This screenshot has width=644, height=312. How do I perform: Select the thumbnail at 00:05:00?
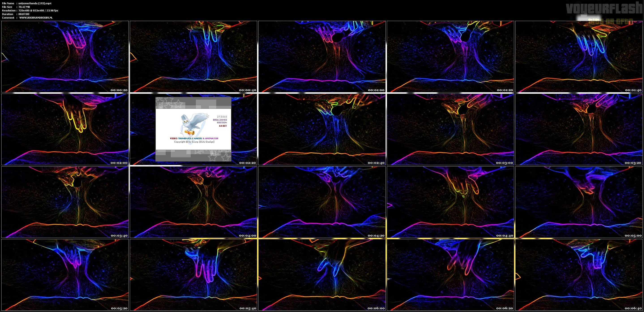[579, 202]
